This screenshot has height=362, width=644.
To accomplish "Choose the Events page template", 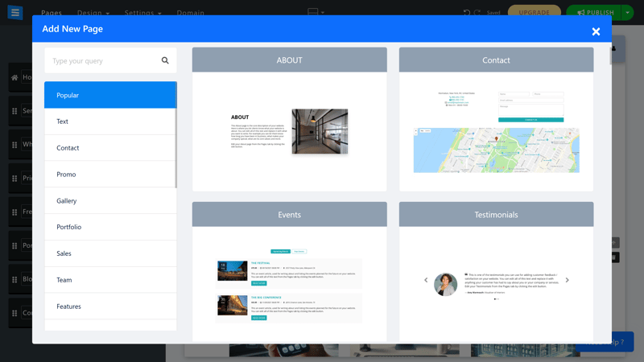I will coord(290,271).
